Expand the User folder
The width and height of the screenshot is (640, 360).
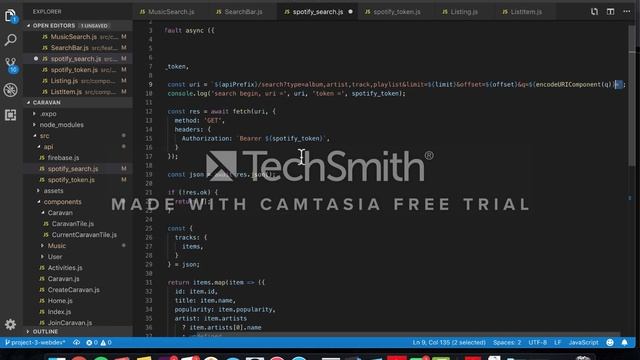(78, 257)
